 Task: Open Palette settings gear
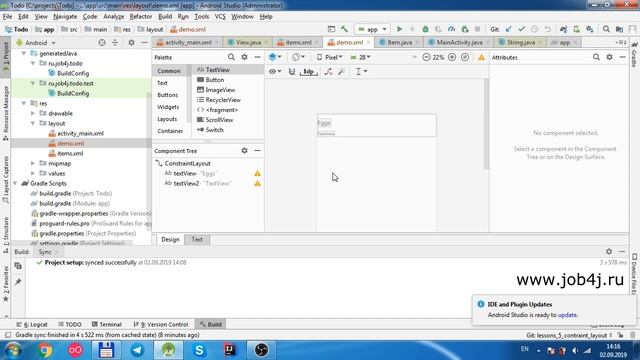tap(244, 58)
